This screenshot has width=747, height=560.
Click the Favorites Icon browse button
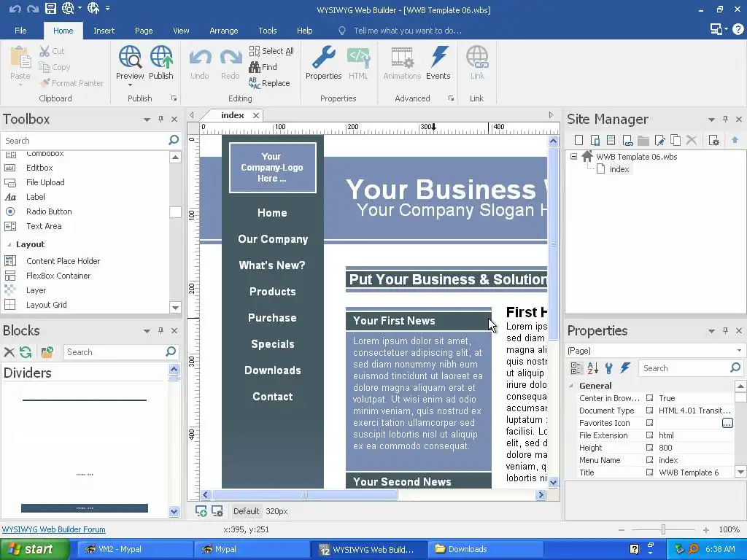click(727, 423)
